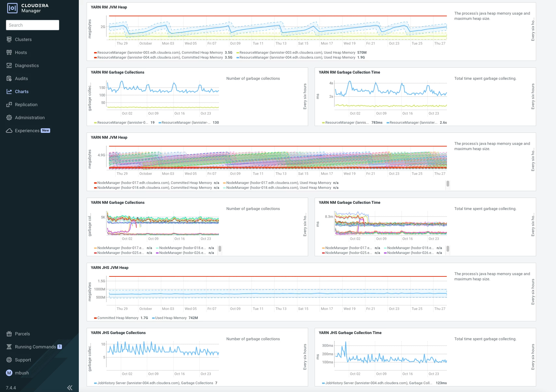
Task: Click into the sidebar Search field
Action: pos(33,25)
